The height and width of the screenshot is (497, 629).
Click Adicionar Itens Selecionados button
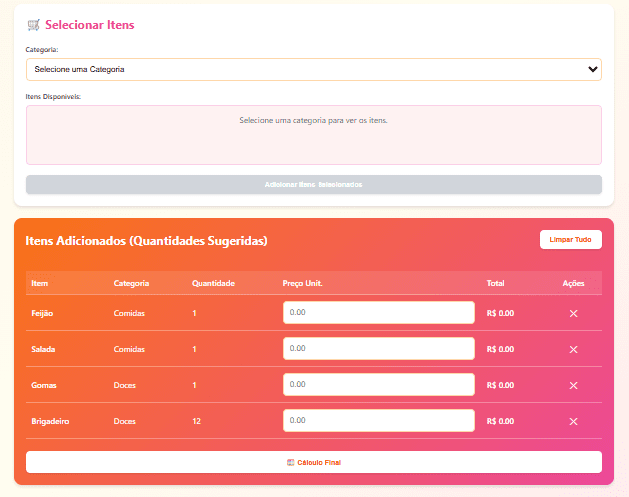[x=313, y=185]
